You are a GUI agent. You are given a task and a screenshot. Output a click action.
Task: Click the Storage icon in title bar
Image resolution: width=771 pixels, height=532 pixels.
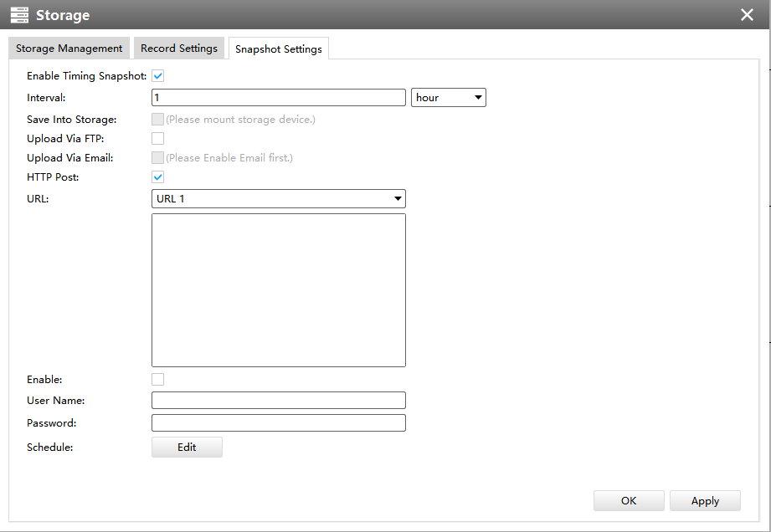[x=18, y=15]
